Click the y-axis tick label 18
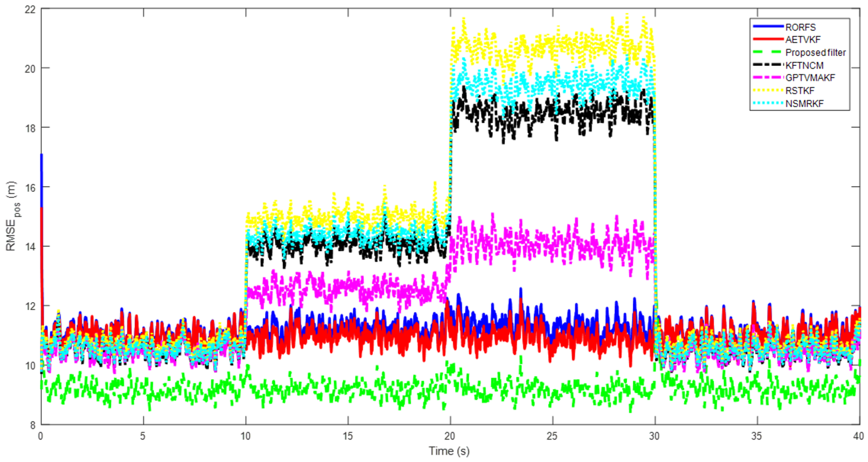 30,128
